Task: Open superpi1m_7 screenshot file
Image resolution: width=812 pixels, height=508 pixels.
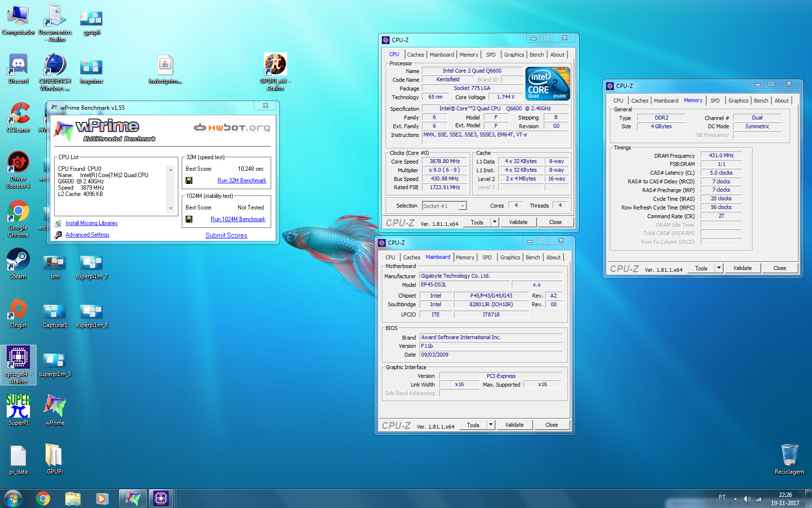Action: [92, 267]
